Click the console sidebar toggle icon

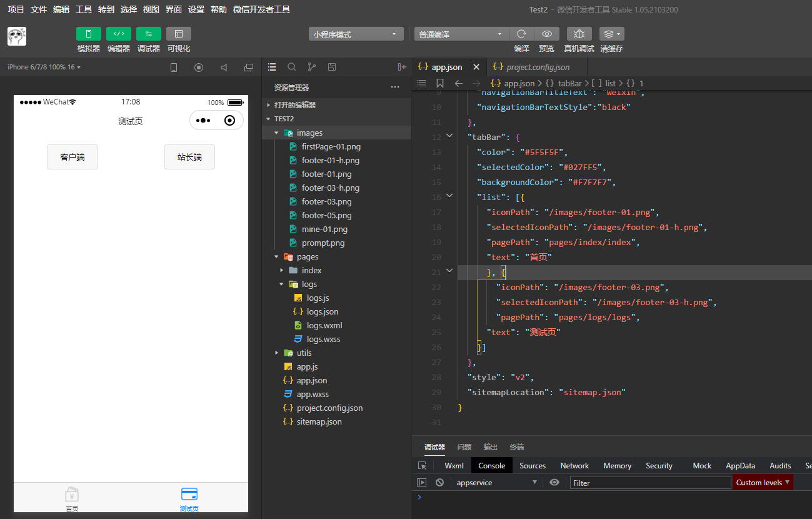[x=422, y=483]
